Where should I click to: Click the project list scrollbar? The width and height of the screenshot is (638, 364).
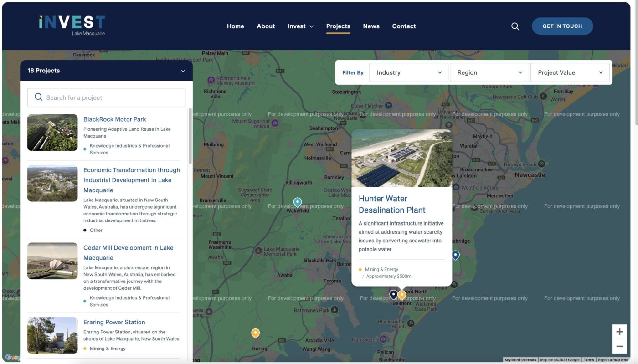[190, 136]
